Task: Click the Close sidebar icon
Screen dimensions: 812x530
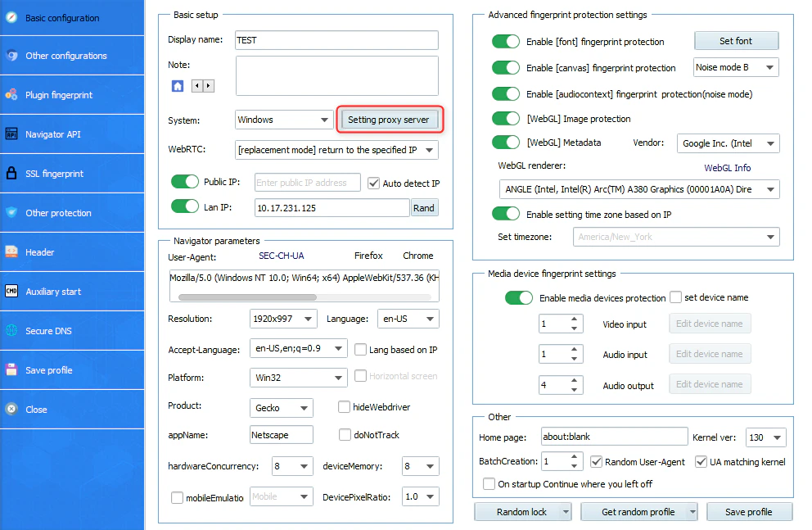Action: click(11, 410)
